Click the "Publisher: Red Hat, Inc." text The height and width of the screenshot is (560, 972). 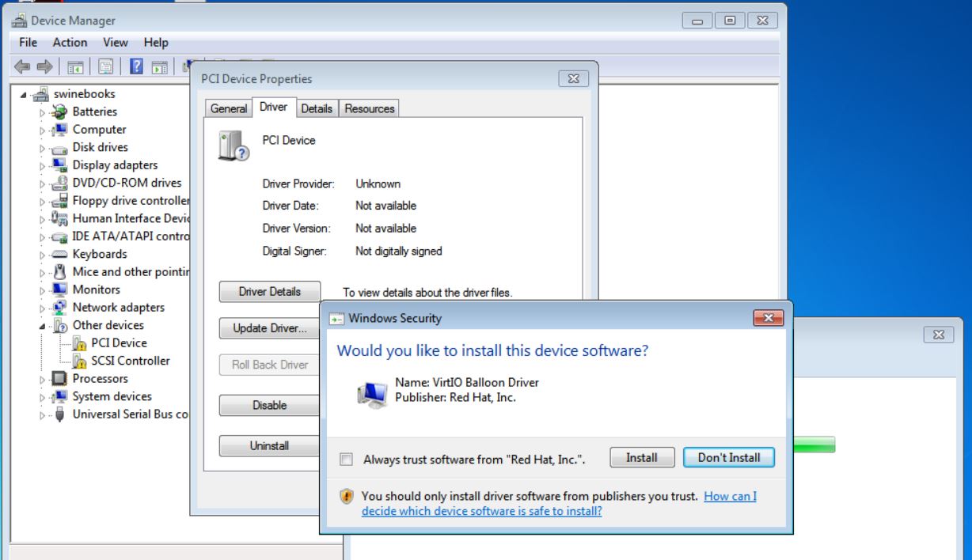(455, 397)
